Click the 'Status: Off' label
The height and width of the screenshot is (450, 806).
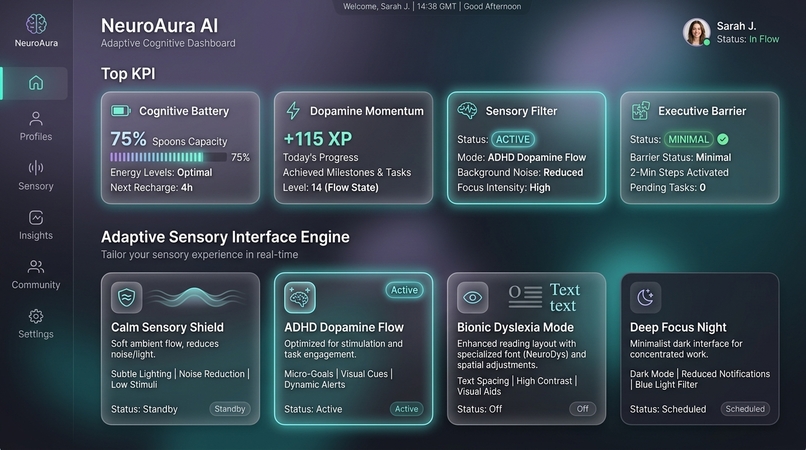click(x=480, y=409)
